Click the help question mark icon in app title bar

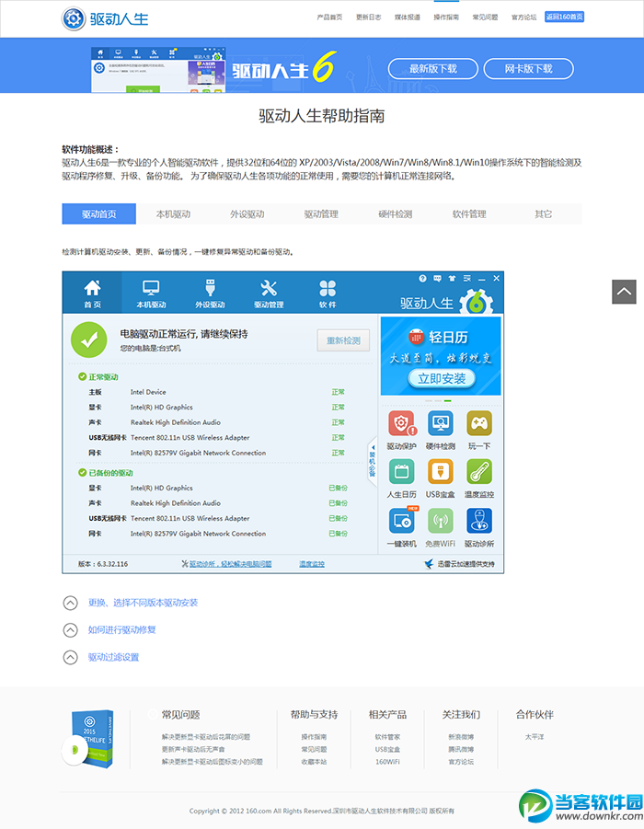point(422,278)
